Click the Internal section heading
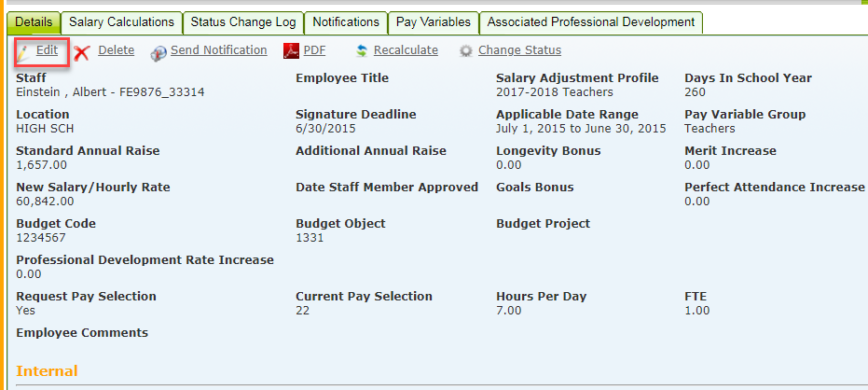Screen dimensions: 868x390 [x=47, y=370]
